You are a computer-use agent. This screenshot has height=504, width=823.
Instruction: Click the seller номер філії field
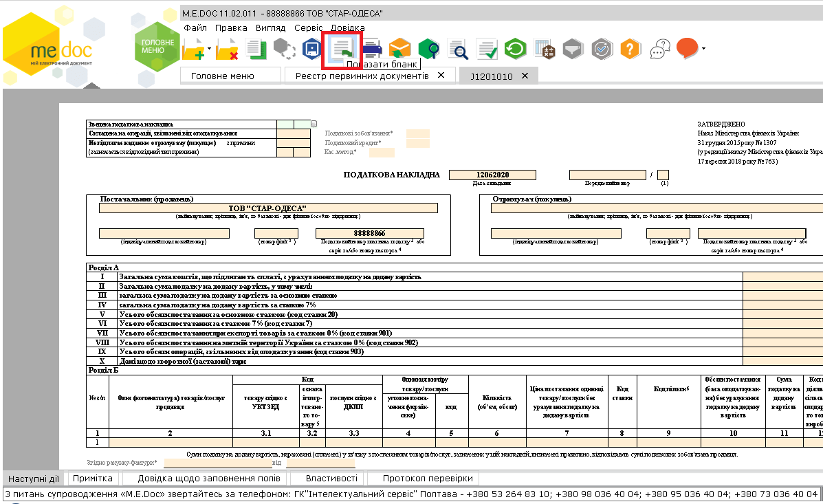pyautogui.click(x=276, y=234)
